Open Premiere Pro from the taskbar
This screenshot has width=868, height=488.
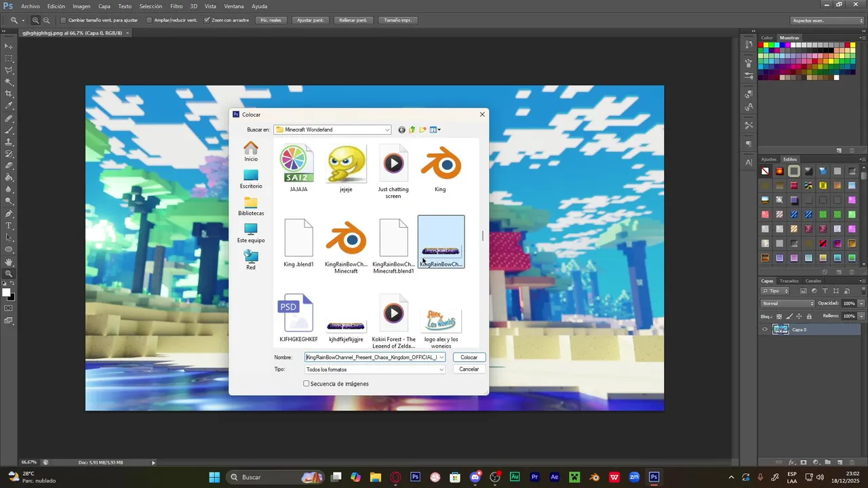coord(535,477)
